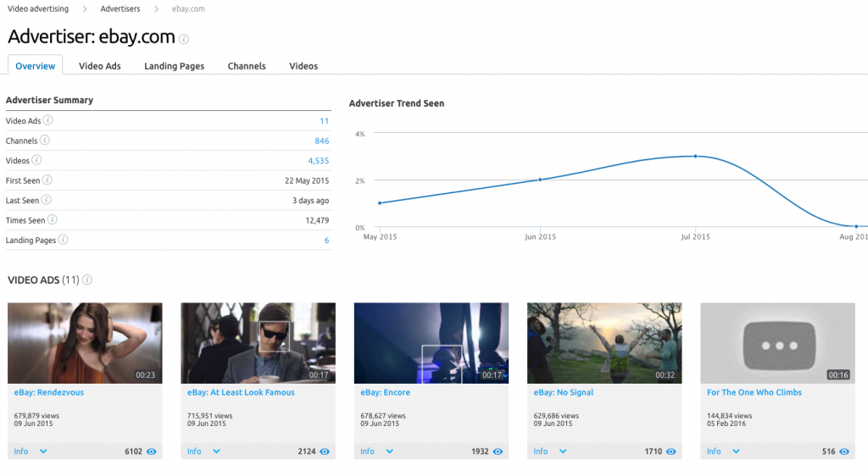Image resolution: width=868 pixels, height=476 pixels.
Task: Click May 2015 data point on trend chart
Action: pos(380,203)
